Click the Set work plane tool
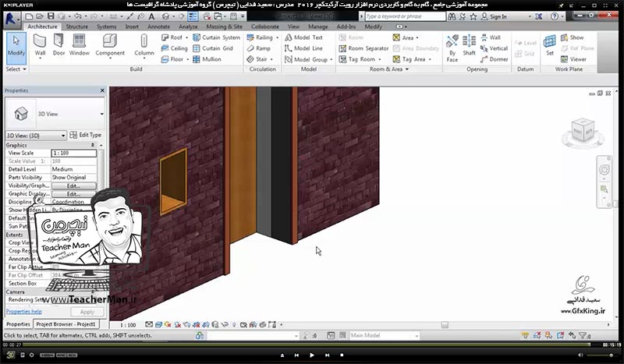 click(550, 45)
